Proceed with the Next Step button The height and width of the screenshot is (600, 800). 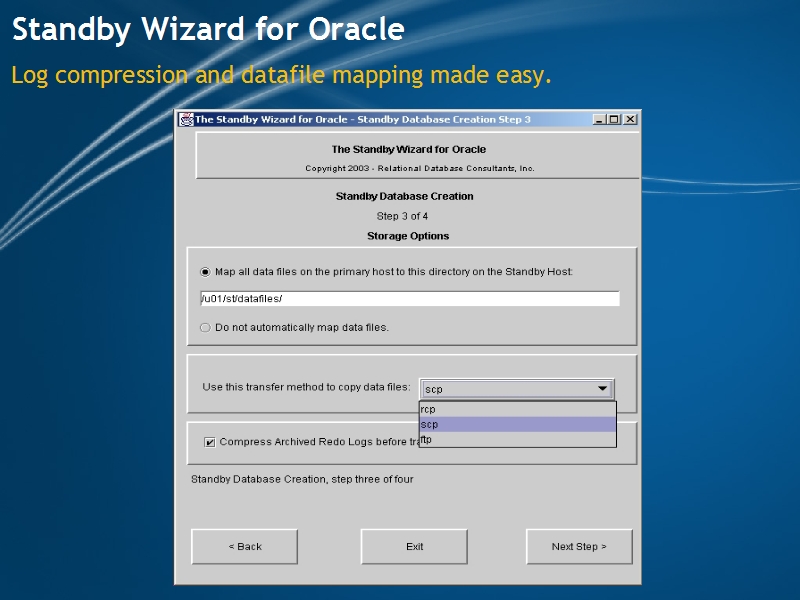pyautogui.click(x=579, y=546)
